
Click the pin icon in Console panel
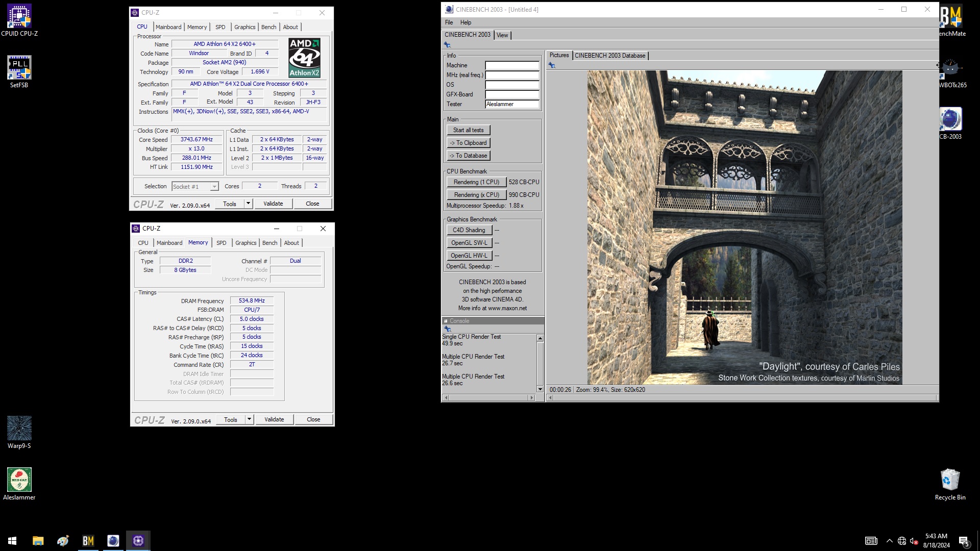pyautogui.click(x=448, y=329)
